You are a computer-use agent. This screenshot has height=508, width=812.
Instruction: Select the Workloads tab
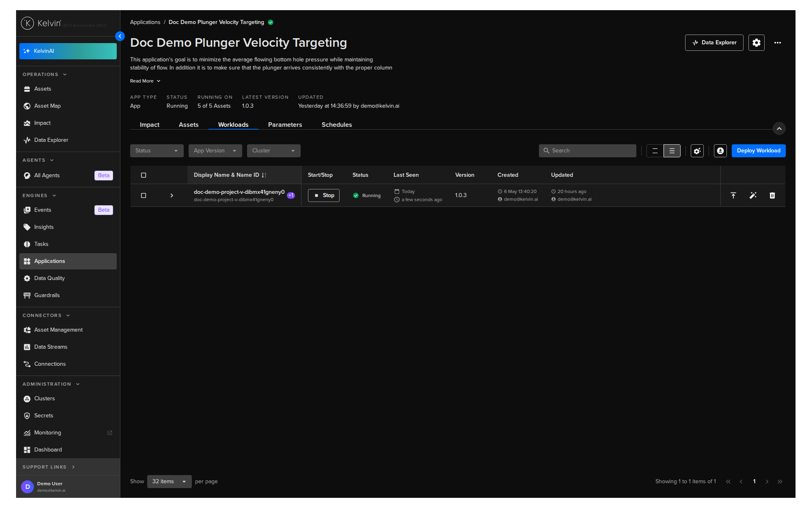(233, 125)
